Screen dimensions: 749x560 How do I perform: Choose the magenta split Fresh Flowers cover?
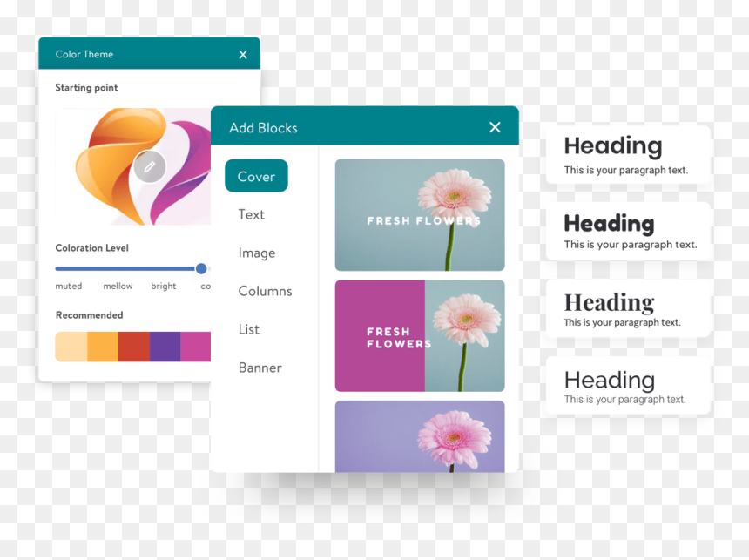(x=420, y=336)
